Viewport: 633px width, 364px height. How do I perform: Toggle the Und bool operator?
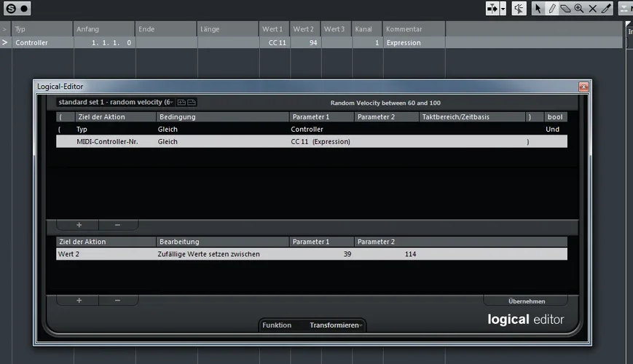pyautogui.click(x=552, y=129)
